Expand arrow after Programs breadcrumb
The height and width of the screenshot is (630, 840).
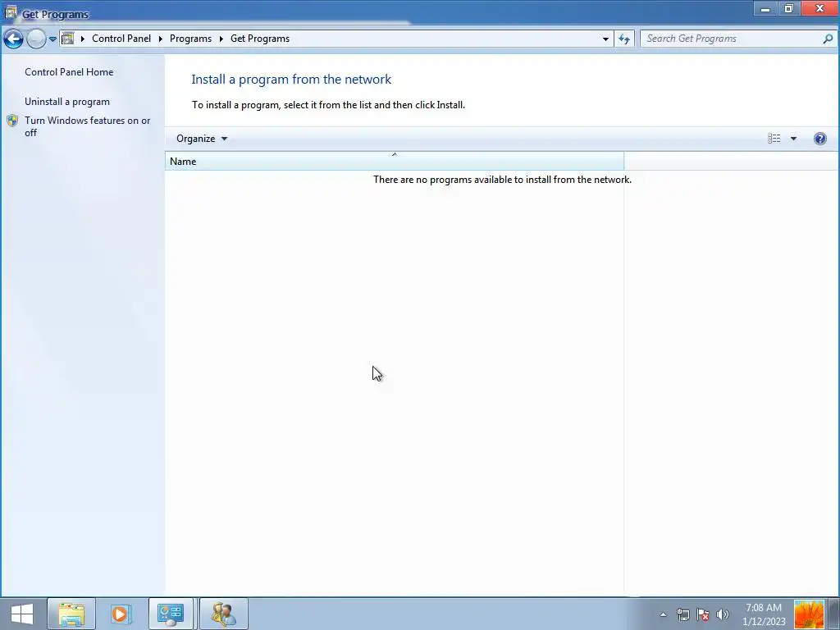click(221, 39)
